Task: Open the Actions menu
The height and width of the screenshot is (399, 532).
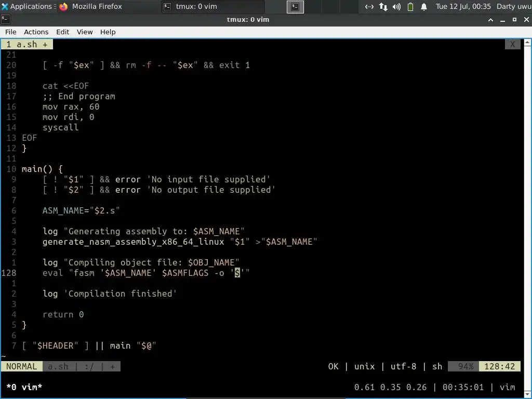Action: (x=36, y=32)
